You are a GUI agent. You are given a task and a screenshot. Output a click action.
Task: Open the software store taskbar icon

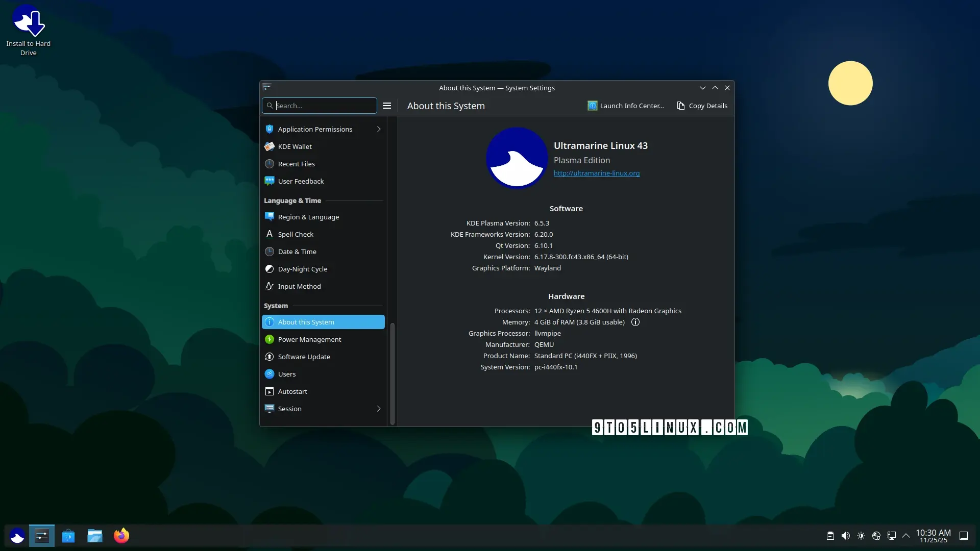[x=68, y=536]
